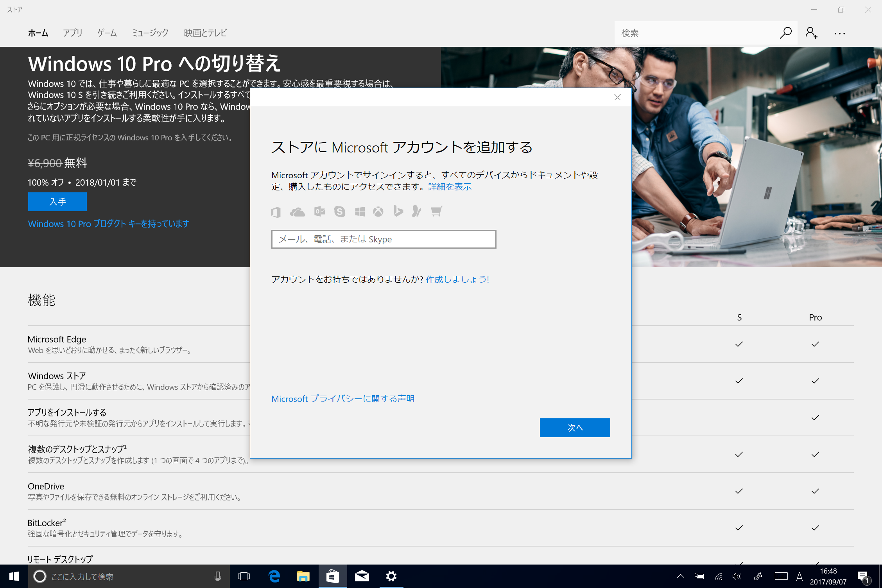This screenshot has width=882, height=588.
Task: Switch to the アプリ tab
Action: pyautogui.click(x=72, y=33)
